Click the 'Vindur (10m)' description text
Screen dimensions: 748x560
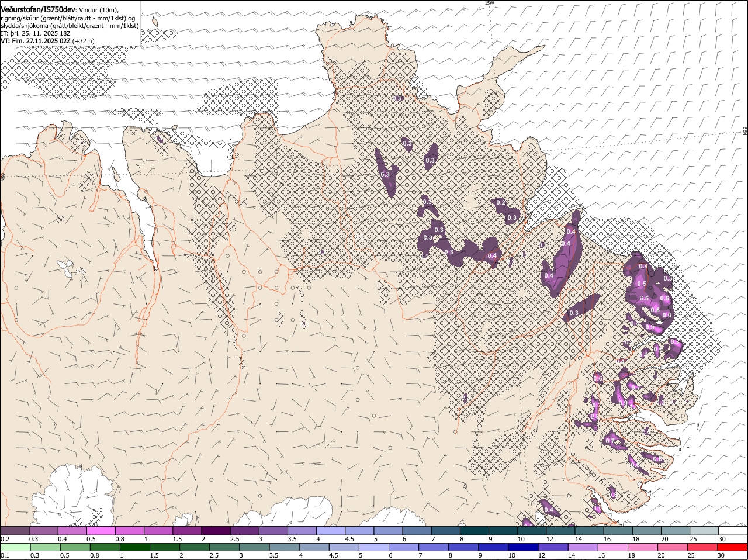click(99, 10)
